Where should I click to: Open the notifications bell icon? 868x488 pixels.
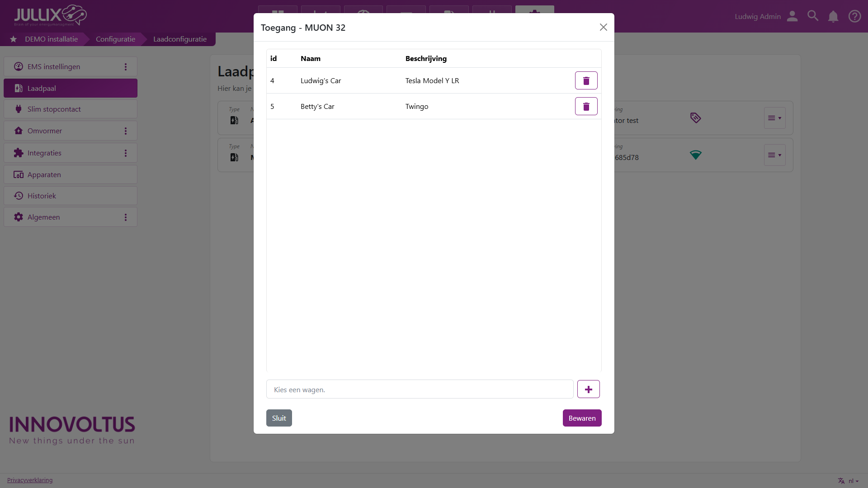click(833, 17)
